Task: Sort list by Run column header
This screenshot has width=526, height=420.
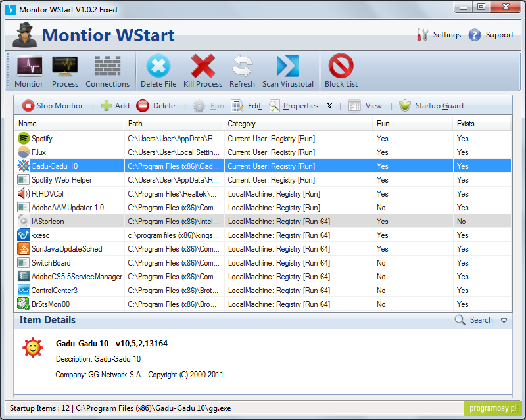Action: point(413,124)
